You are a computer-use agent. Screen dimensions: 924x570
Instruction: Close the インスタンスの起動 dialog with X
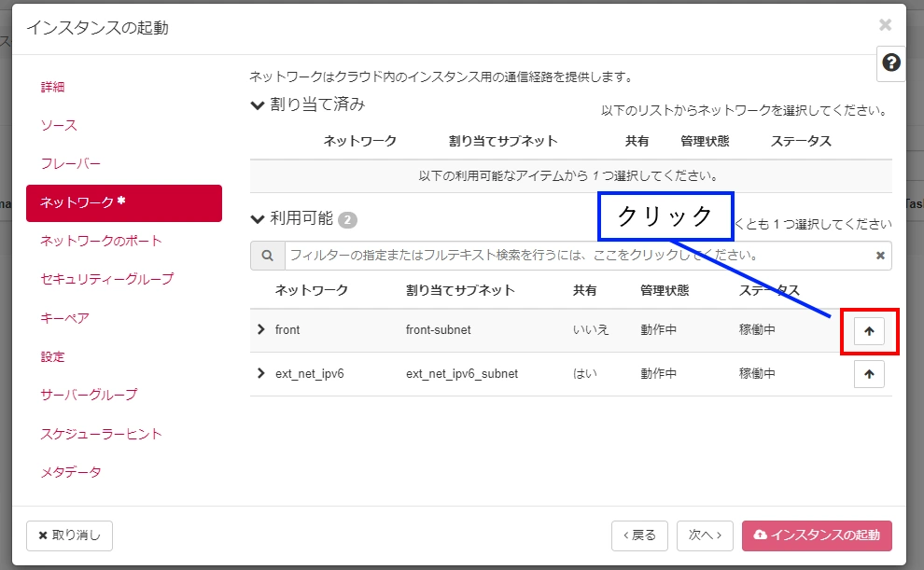[885, 26]
